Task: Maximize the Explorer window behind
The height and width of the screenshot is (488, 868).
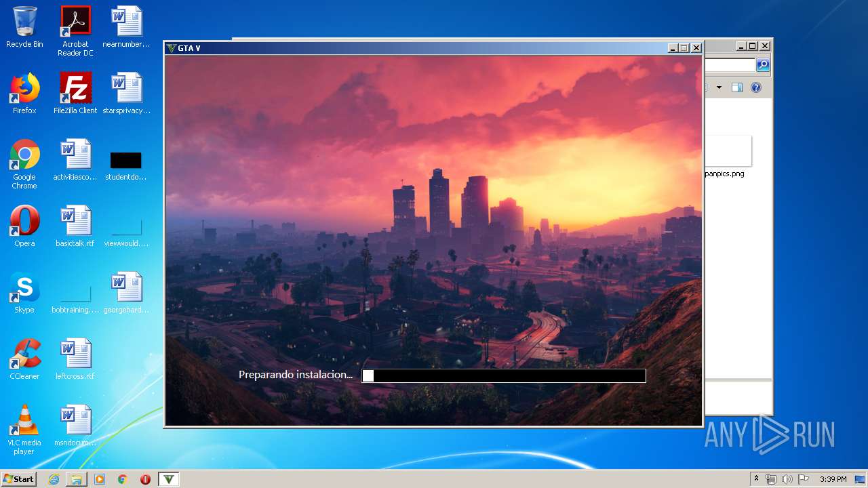Action: coord(753,46)
